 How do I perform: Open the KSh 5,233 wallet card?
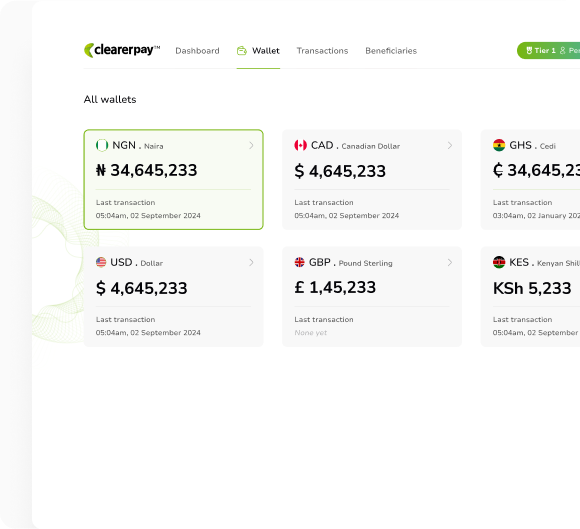pyautogui.click(x=530, y=297)
